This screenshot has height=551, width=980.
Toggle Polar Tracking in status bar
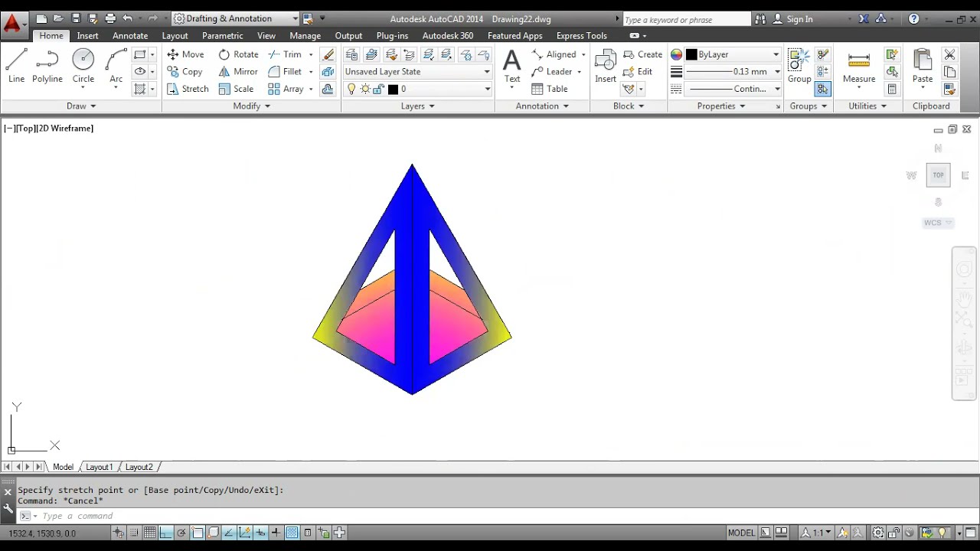[181, 533]
